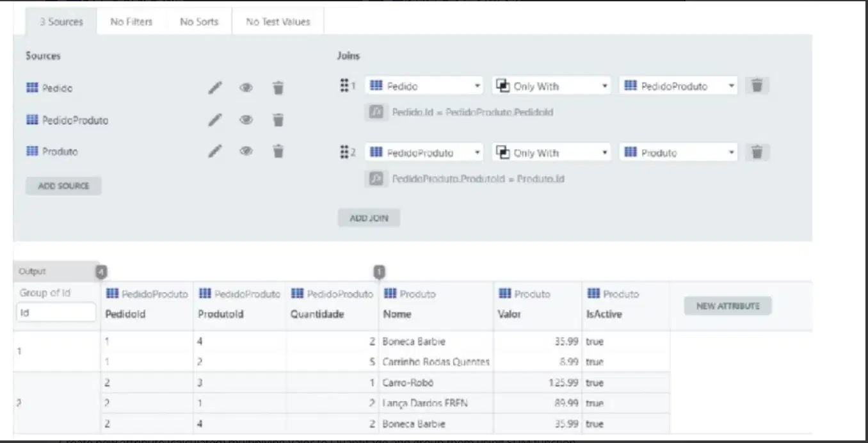868x443 pixels.
Task: Click the badge 1 above Nome column
Action: [379, 272]
